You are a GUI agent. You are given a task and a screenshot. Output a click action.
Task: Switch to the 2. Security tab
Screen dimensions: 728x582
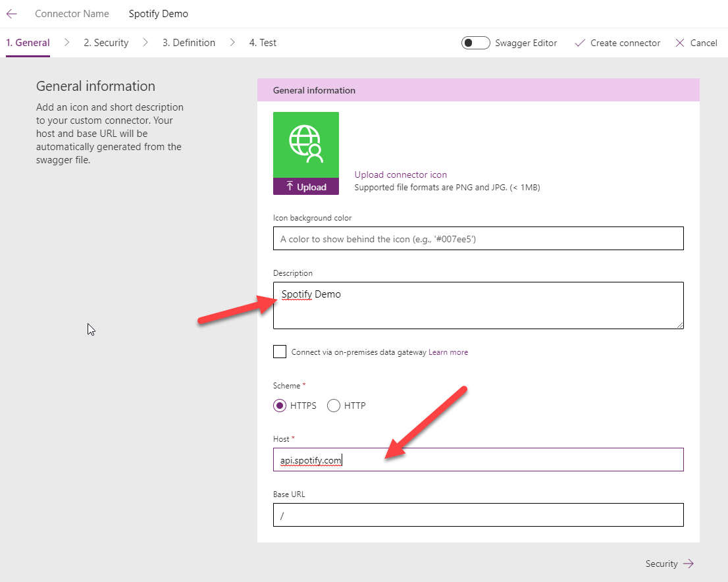[106, 43]
